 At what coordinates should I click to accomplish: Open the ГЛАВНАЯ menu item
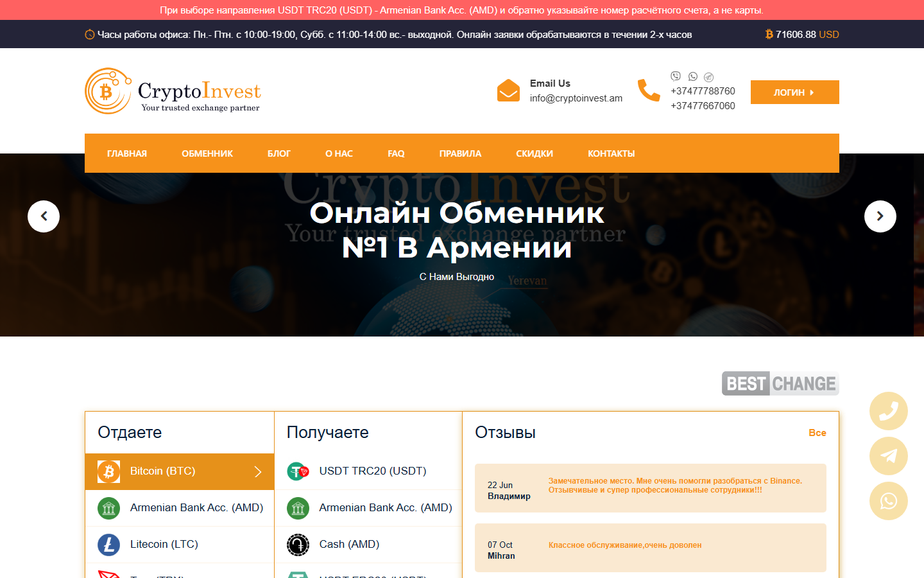point(127,153)
